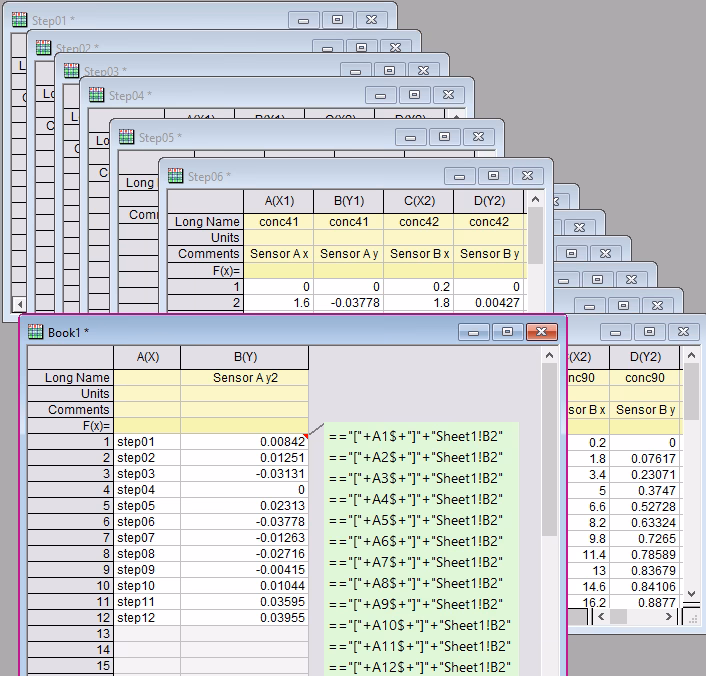The height and width of the screenshot is (676, 706).
Task: Select row 12 header in Book1
Action: click(70, 617)
